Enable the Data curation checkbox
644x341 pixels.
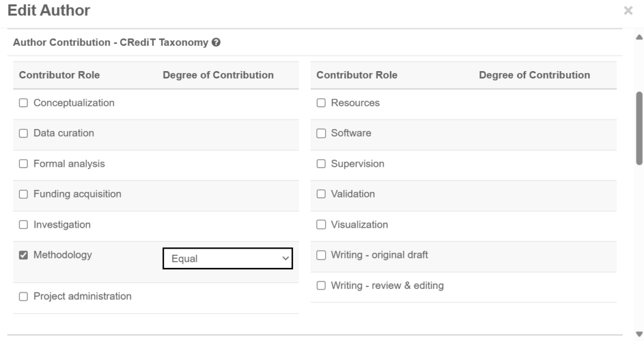point(23,133)
